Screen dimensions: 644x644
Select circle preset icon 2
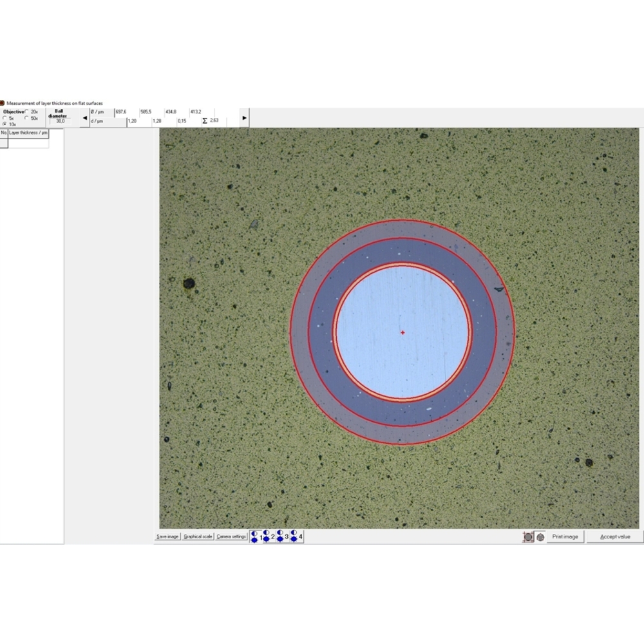coord(268,536)
